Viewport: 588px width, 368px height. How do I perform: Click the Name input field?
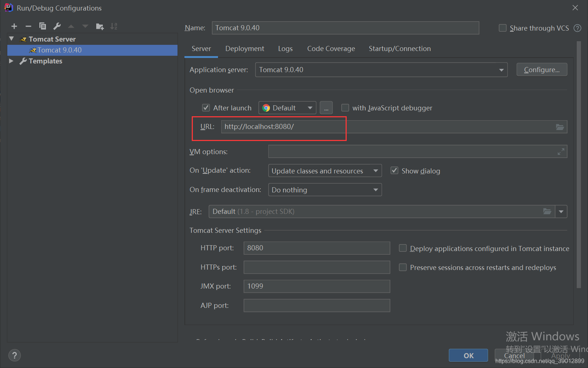pyautogui.click(x=346, y=28)
